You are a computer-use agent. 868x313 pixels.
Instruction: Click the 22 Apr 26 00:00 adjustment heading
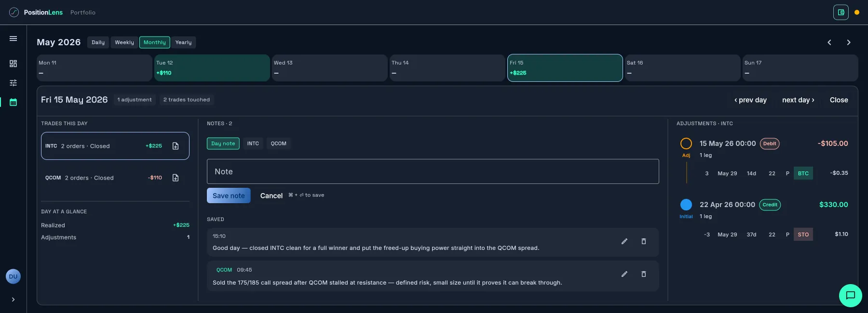[728, 205]
